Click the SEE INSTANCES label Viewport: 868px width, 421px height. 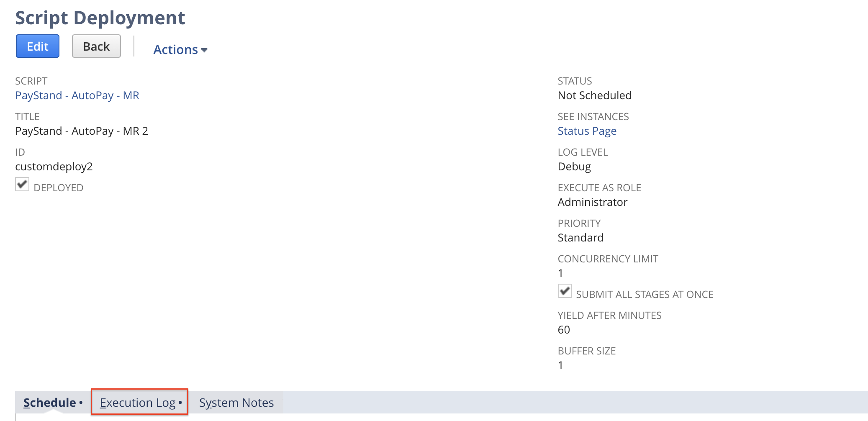[593, 117]
